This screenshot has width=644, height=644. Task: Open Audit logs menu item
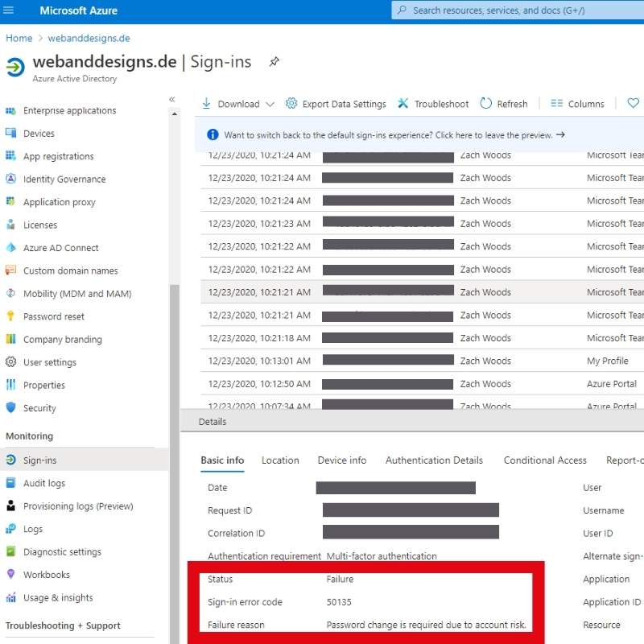[44, 484]
